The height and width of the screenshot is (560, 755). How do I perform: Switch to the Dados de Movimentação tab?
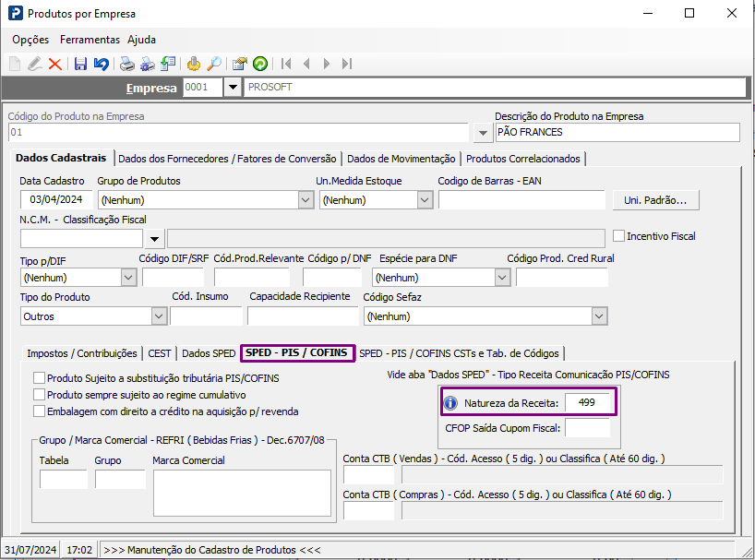point(401,159)
